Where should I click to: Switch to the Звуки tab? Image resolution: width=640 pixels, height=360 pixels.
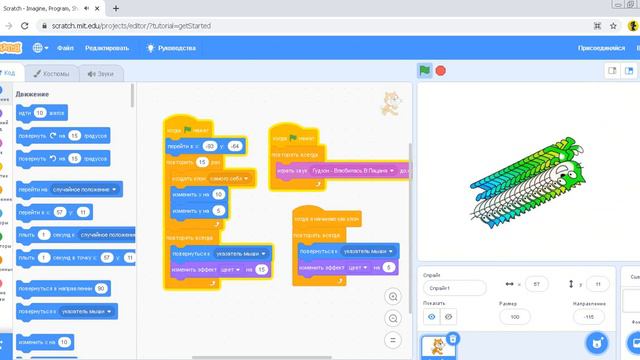pos(101,73)
